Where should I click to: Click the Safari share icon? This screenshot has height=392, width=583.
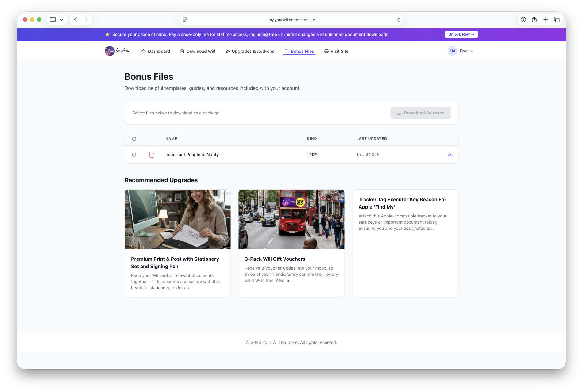tap(534, 20)
